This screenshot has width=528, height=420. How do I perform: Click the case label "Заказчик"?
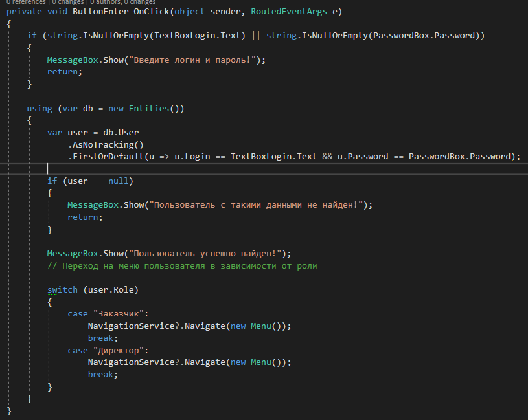point(118,314)
